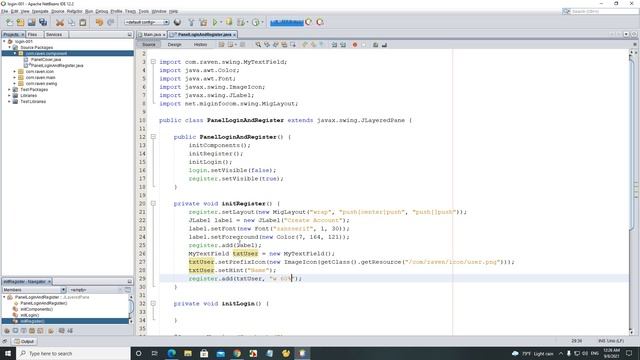The height and width of the screenshot is (360, 640).
Task: Click the Shift Line Left editor icon
Action: pos(334,44)
